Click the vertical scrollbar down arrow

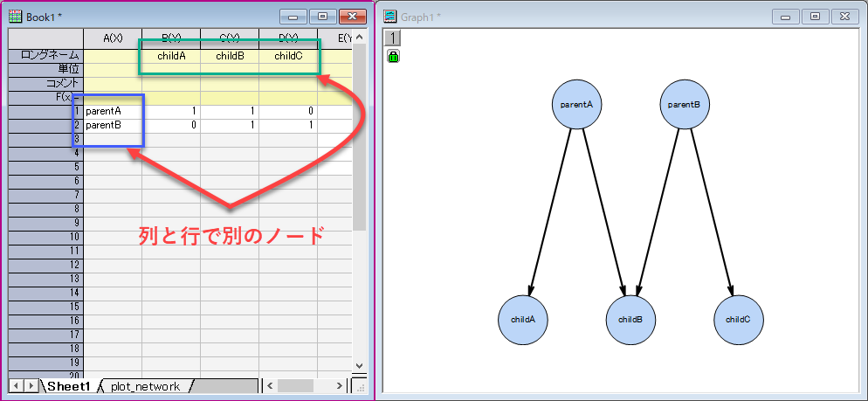(360, 365)
